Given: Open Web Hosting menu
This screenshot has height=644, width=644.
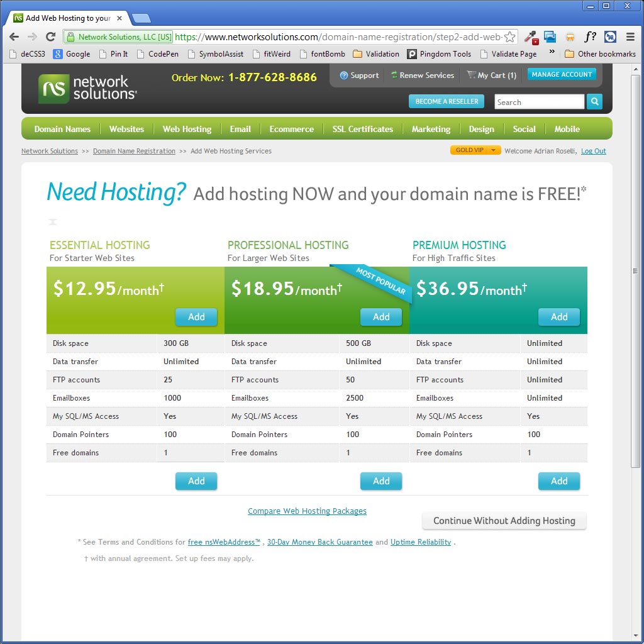Looking at the screenshot, I should pyautogui.click(x=187, y=129).
